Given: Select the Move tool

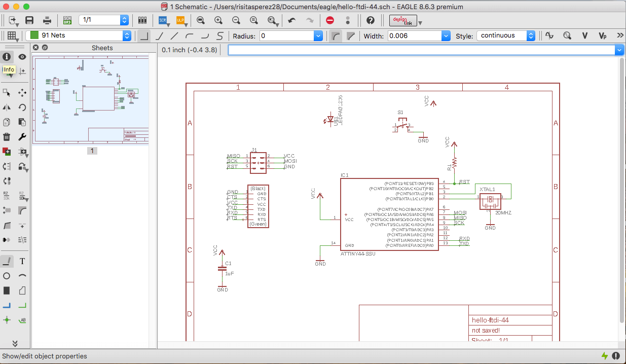Looking at the screenshot, I should tap(22, 92).
